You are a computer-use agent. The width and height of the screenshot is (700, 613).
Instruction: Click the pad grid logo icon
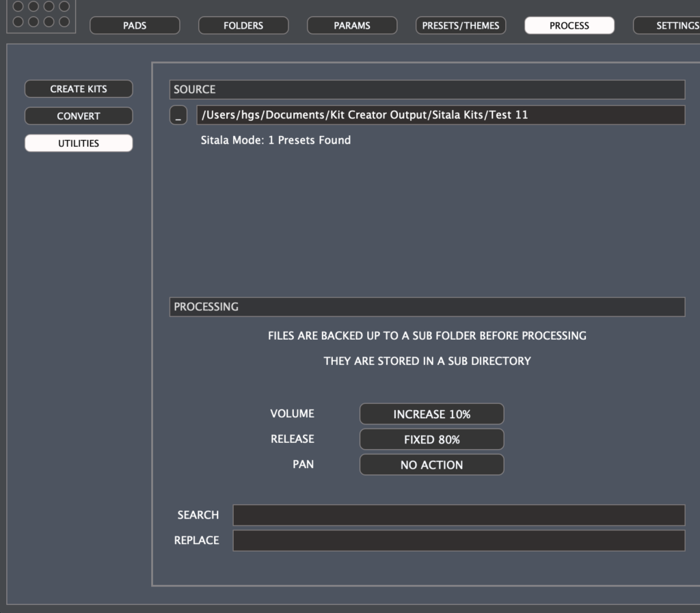41,15
